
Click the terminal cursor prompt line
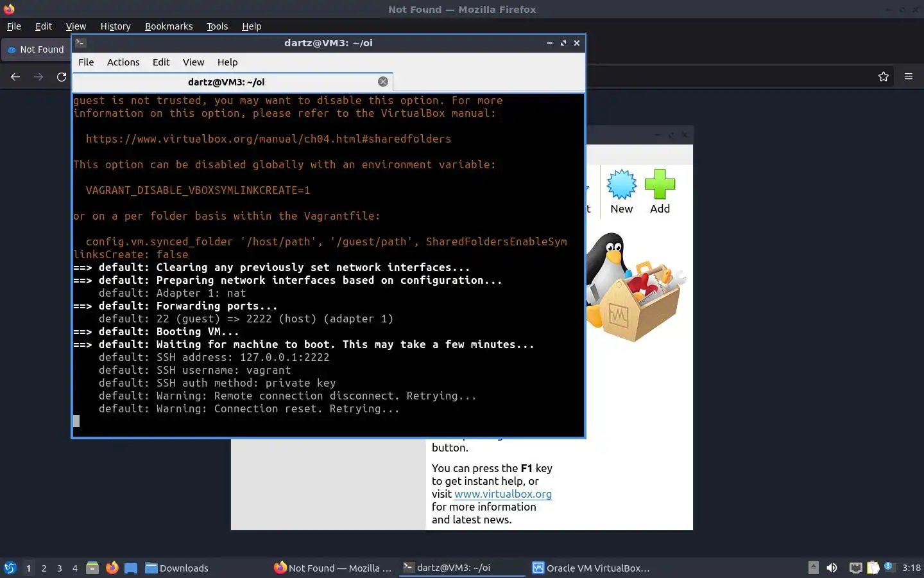[x=76, y=421]
